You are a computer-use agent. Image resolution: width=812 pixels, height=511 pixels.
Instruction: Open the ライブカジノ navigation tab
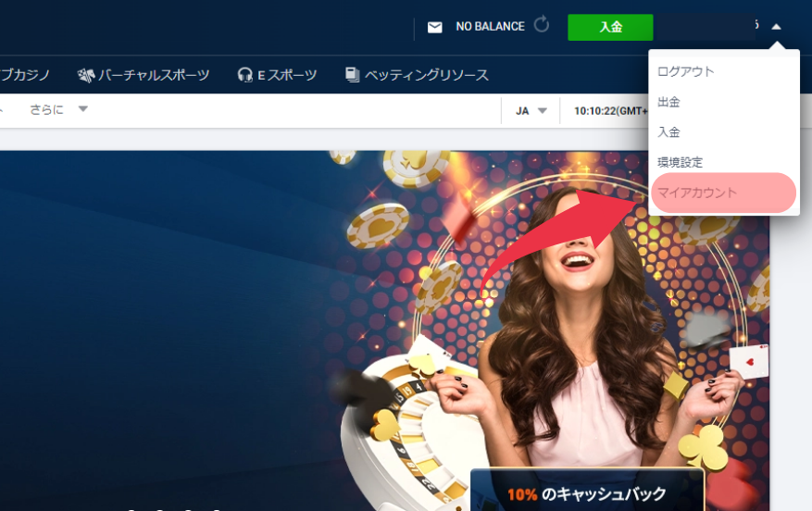coord(24,75)
